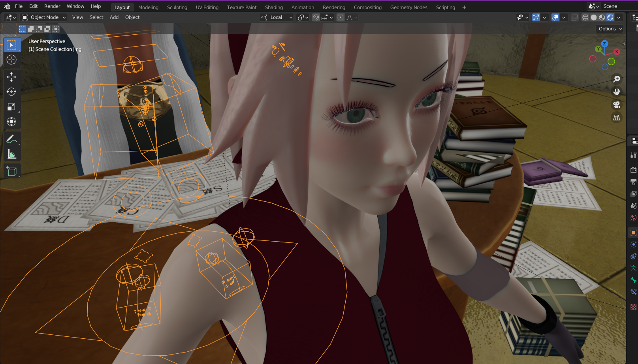
Task: Set selection mode to extend
Action: pyautogui.click(x=31, y=29)
